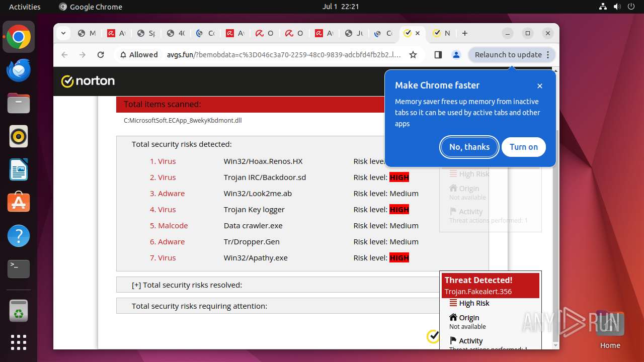Maximize the Chrome window
This screenshot has height=362, width=644.
coord(528,33)
